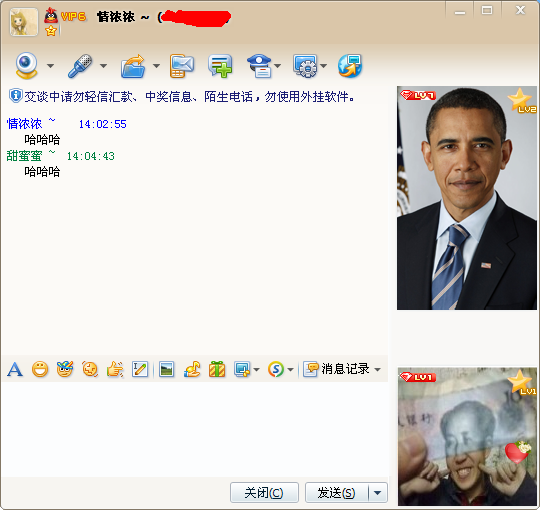Click the contact's avatar in title bar
The image size is (540, 510).
(x=24, y=22)
